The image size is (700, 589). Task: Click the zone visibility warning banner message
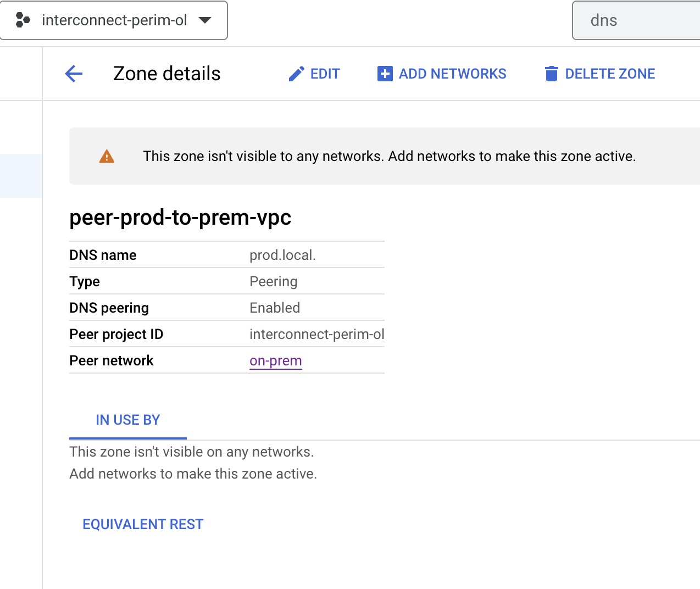390,155
